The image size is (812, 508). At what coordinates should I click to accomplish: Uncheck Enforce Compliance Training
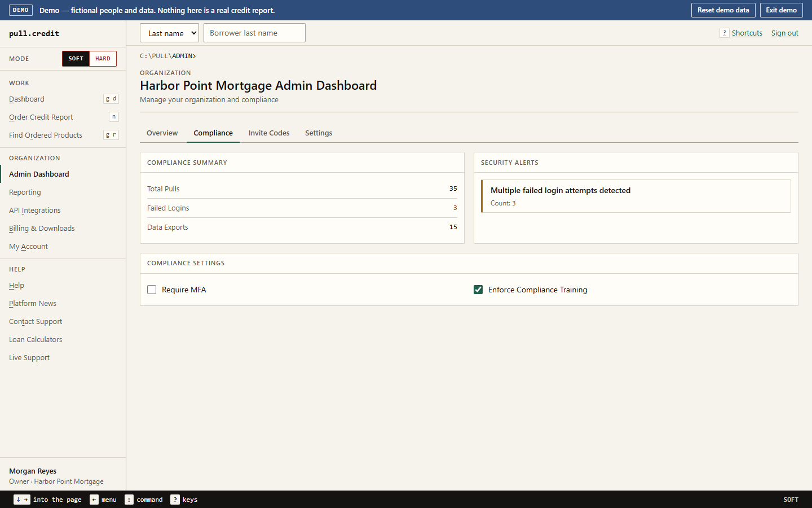coord(478,290)
